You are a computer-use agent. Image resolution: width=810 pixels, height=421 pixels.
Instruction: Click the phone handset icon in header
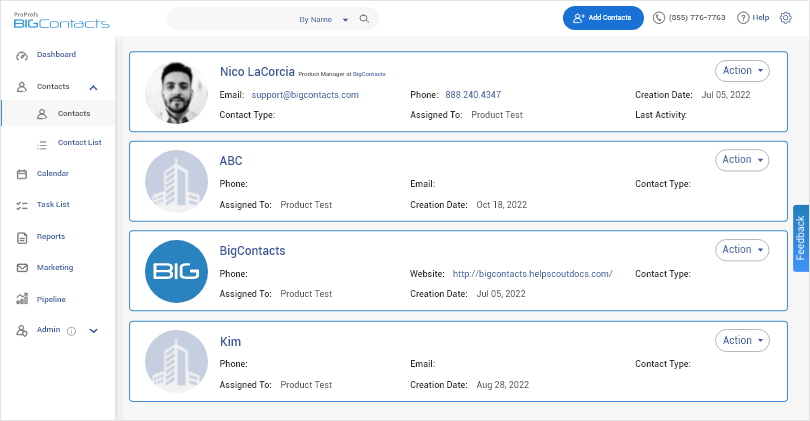(x=659, y=18)
